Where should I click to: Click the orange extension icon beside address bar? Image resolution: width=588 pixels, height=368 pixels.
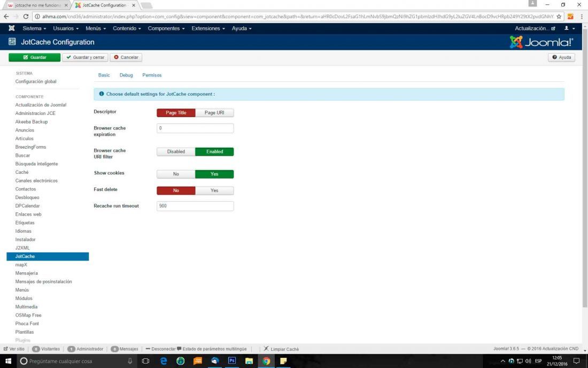(x=570, y=17)
